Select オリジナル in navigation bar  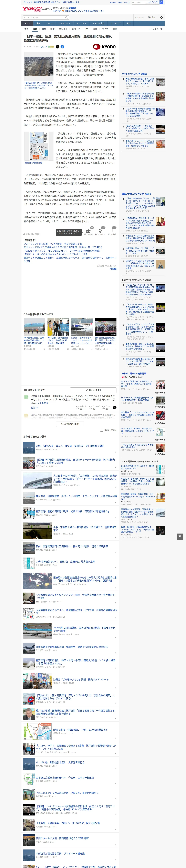(81, 24)
